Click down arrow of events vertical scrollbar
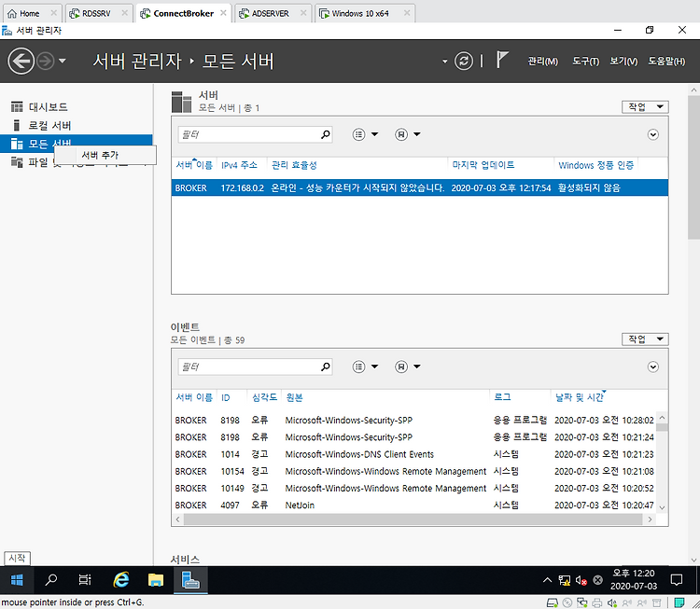The width and height of the screenshot is (700, 609). coord(662,507)
